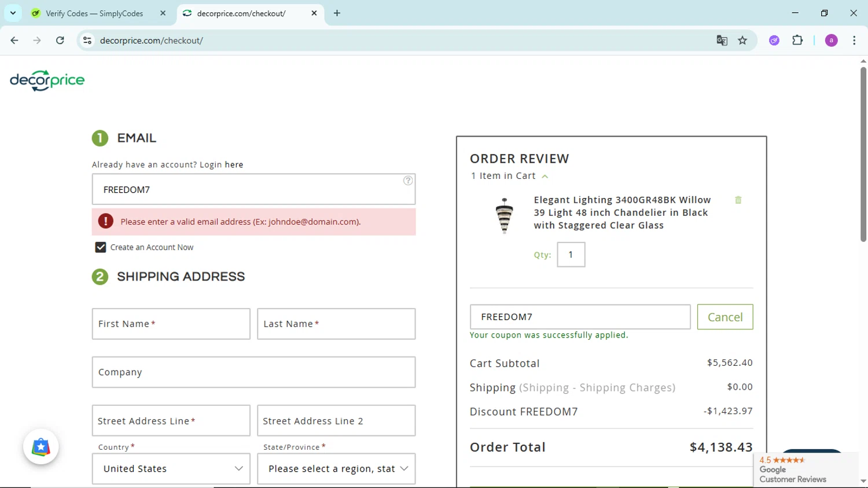Viewport: 868px width, 488px height.
Task: Remove chandelier item with trash icon
Action: pyautogui.click(x=738, y=200)
